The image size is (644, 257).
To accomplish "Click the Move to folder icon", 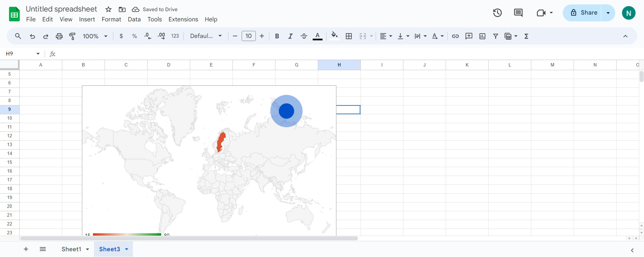I will point(122,9).
